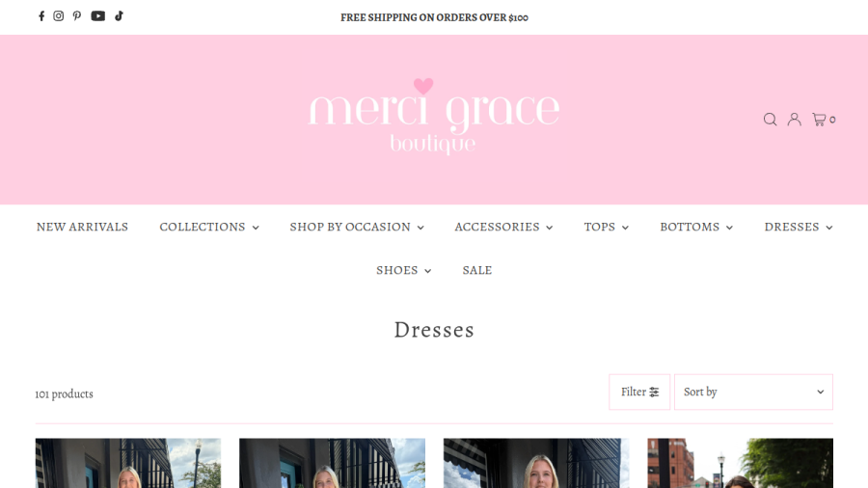Screen dimensions: 868x488
Task: Open the second dress product thumbnail
Action: point(332,463)
